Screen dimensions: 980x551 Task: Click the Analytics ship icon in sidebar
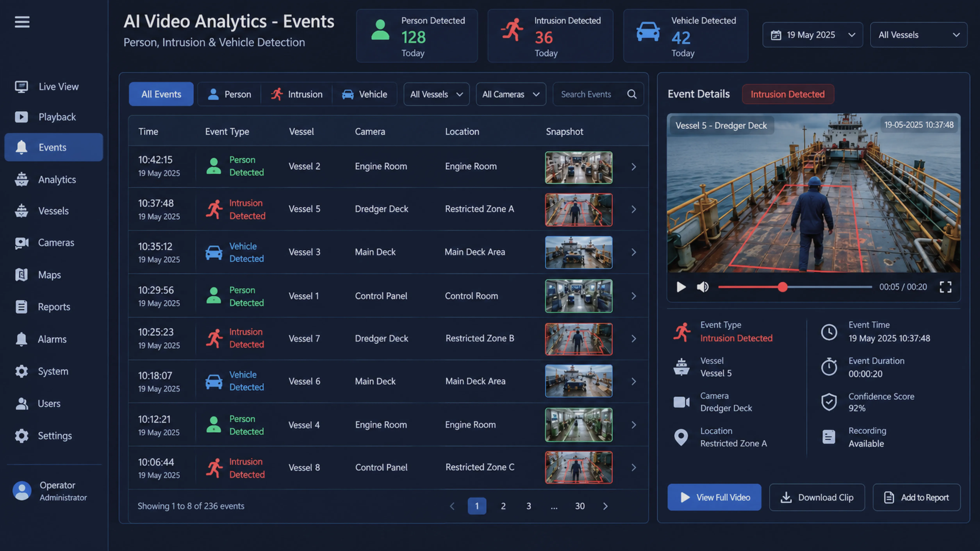(x=21, y=179)
